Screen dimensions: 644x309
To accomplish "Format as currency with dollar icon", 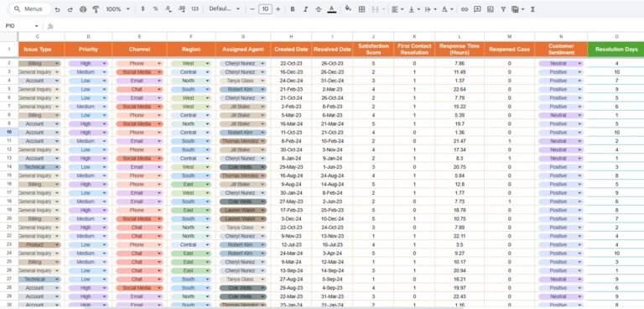I will (x=143, y=9).
